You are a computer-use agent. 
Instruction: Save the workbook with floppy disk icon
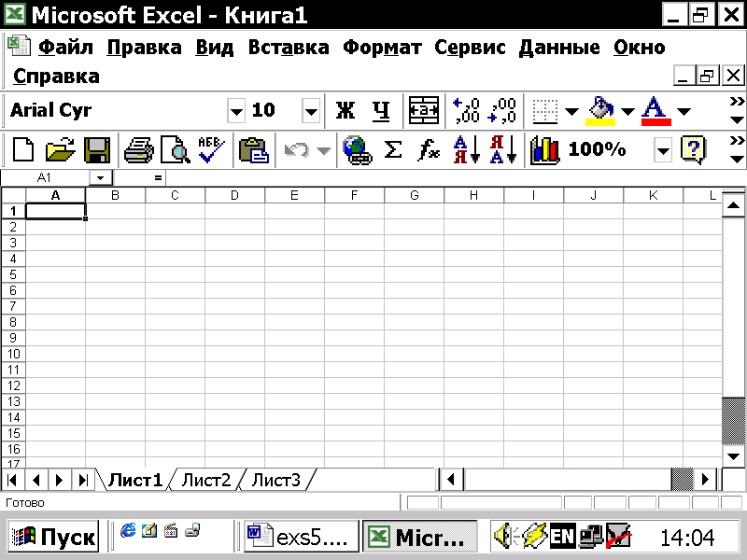(x=97, y=149)
